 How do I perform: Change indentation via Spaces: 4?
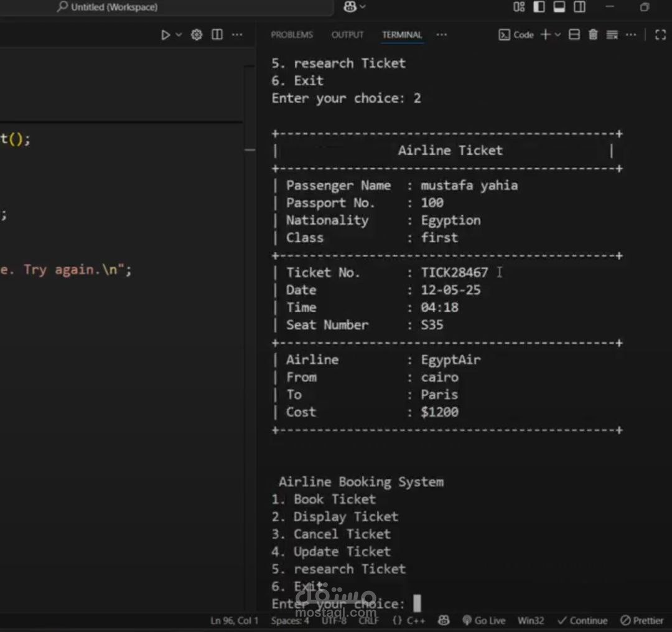click(290, 620)
